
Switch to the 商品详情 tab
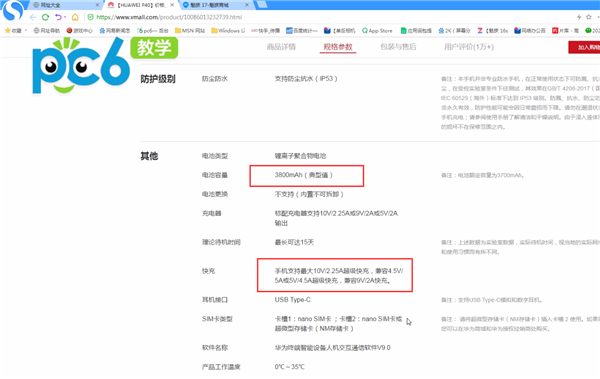click(281, 47)
